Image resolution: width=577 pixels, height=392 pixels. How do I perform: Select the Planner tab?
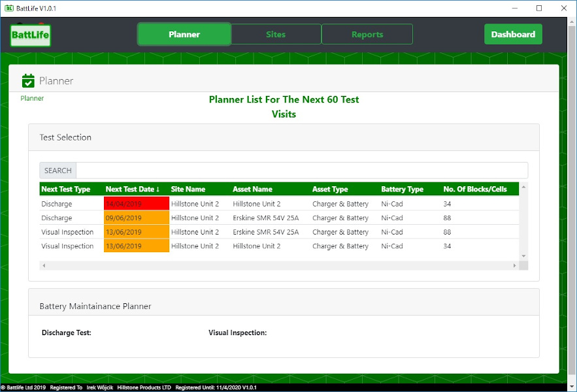[x=184, y=35]
